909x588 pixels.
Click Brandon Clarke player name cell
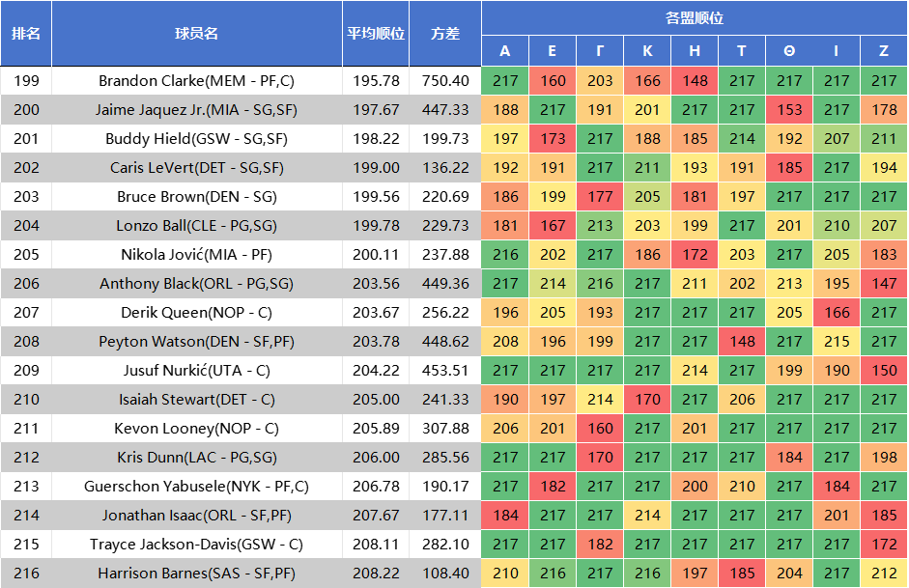(197, 81)
